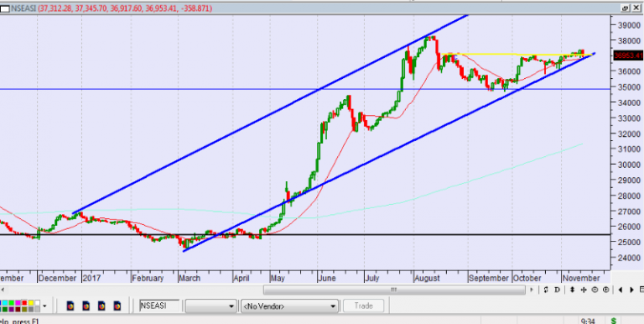Click the fourth browser shortcut icon in toolbar
The height and width of the screenshot is (324, 644).
point(117,306)
